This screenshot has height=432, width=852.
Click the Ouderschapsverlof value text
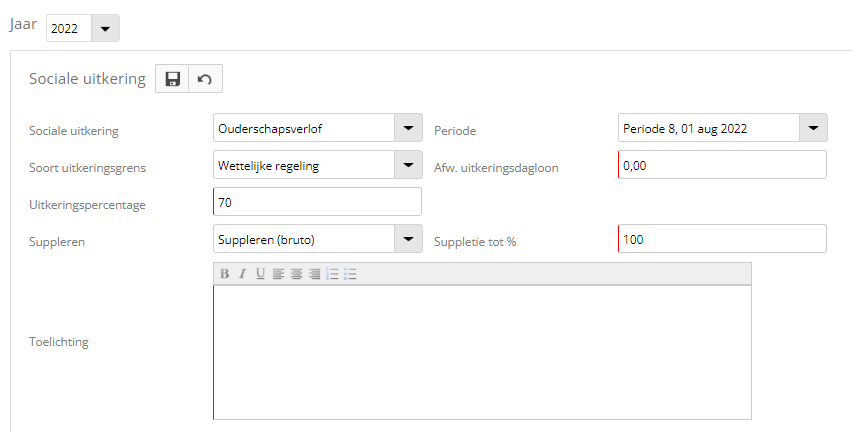(x=270, y=129)
